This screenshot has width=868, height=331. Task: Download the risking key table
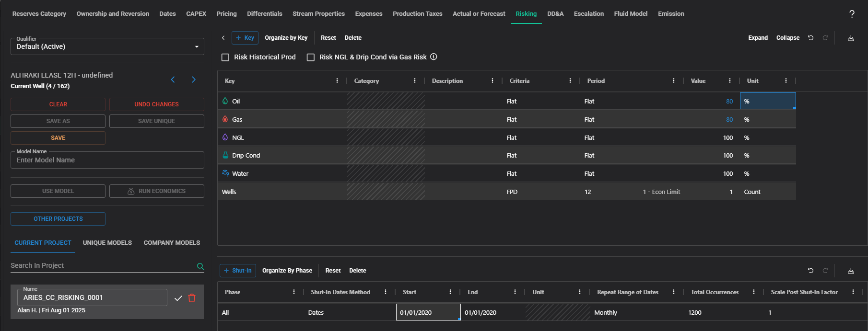851,38
